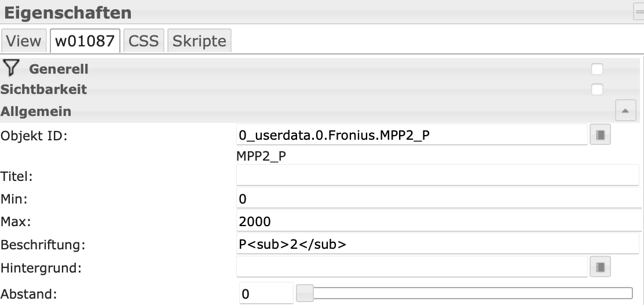Click the Min value field
Screen dimensions: 644x305
coord(437,199)
